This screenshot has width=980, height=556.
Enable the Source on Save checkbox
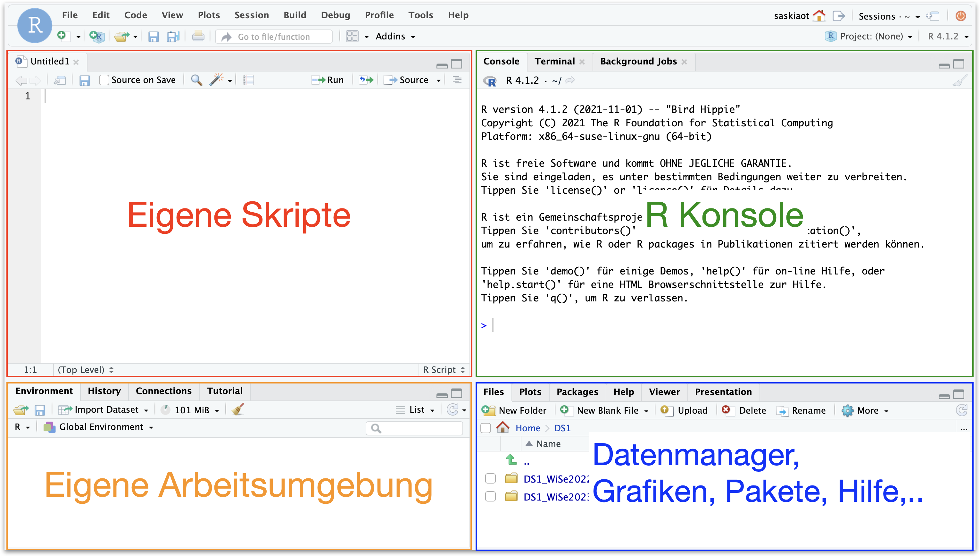click(x=104, y=80)
